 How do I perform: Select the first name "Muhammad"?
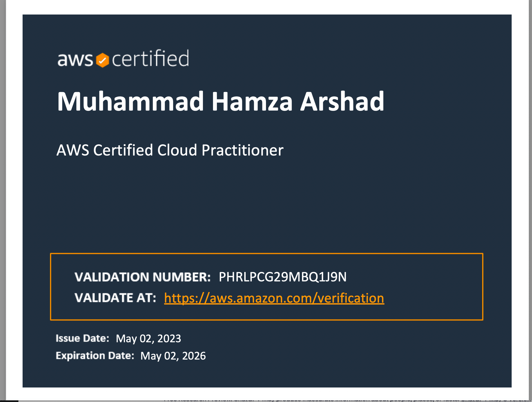tap(130, 101)
